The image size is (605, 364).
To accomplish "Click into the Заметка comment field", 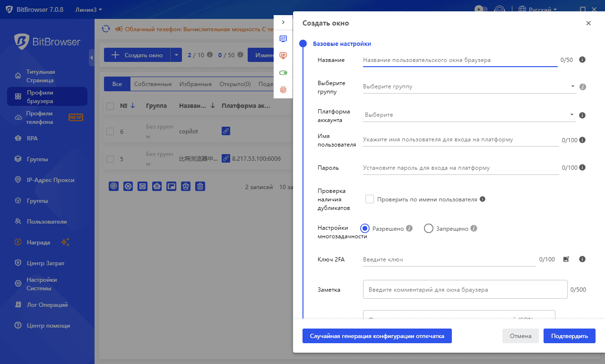I will (x=465, y=289).
